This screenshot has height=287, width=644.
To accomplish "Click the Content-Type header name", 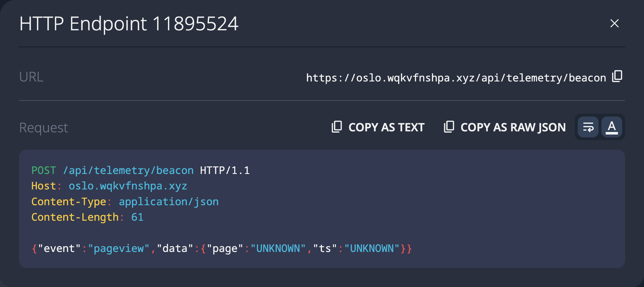I will pyautogui.click(x=69, y=202).
